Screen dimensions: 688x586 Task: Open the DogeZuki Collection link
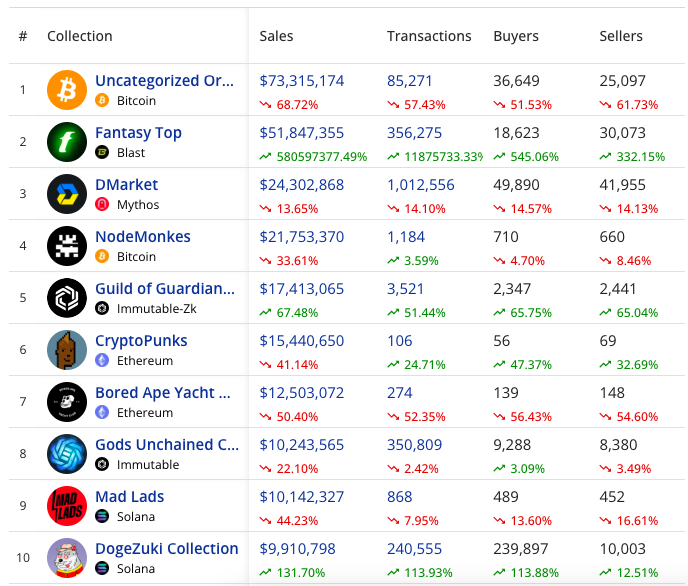point(167,549)
